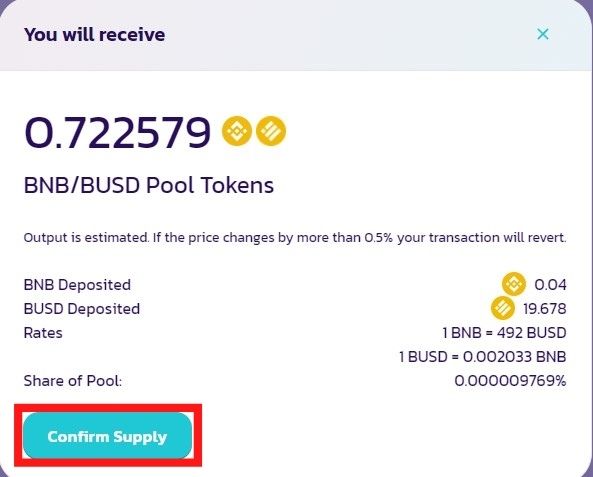Click the estimated output slippage notice
This screenshot has width=593, height=477.
click(295, 238)
